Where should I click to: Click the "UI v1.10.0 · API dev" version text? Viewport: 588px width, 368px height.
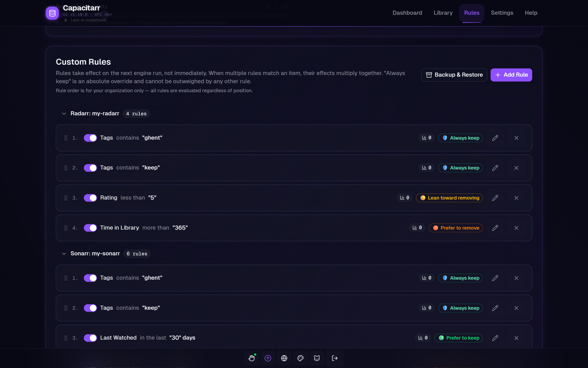pos(87,14)
